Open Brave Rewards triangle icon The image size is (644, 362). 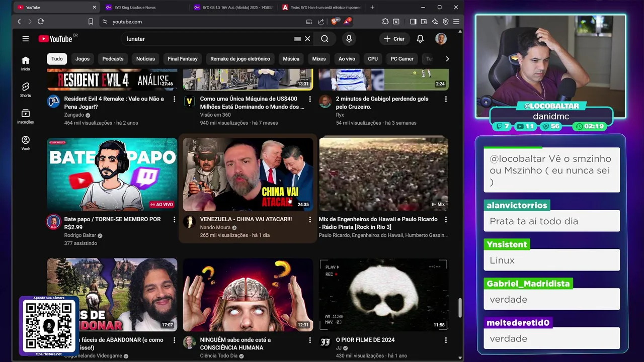tap(347, 22)
